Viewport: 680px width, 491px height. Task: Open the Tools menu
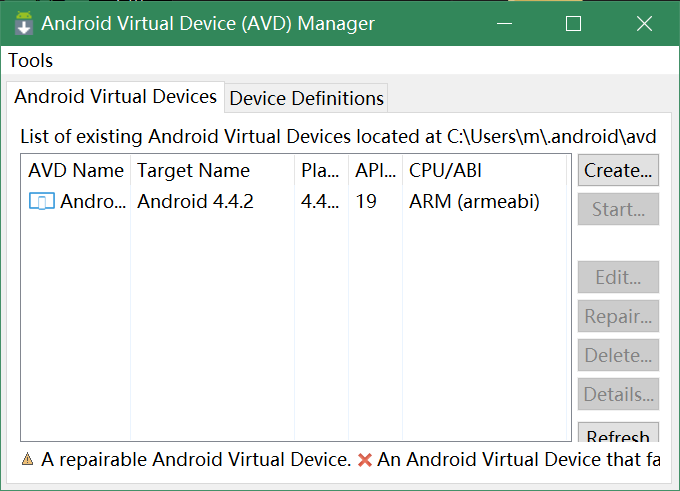(31, 61)
